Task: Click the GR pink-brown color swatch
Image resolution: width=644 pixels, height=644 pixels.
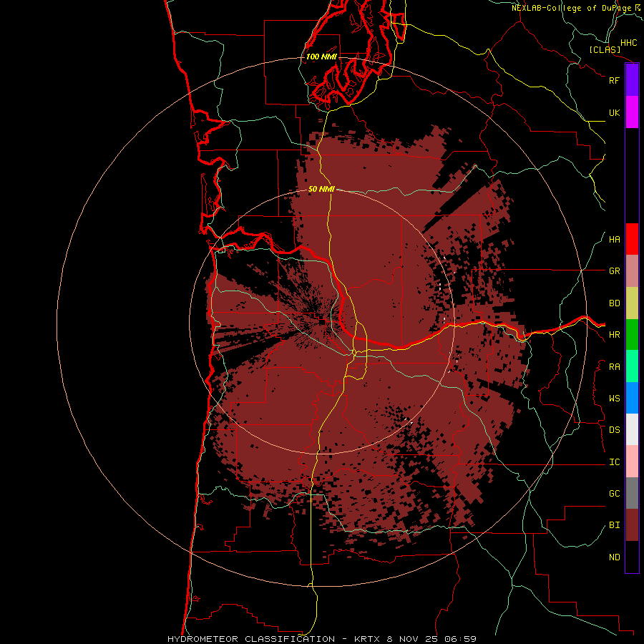Action: (632, 271)
